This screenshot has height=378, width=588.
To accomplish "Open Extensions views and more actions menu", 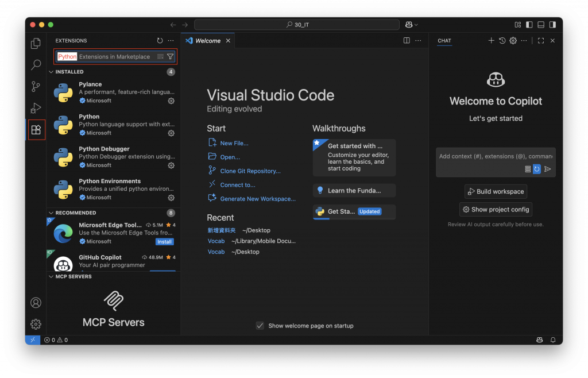I will [x=171, y=40].
